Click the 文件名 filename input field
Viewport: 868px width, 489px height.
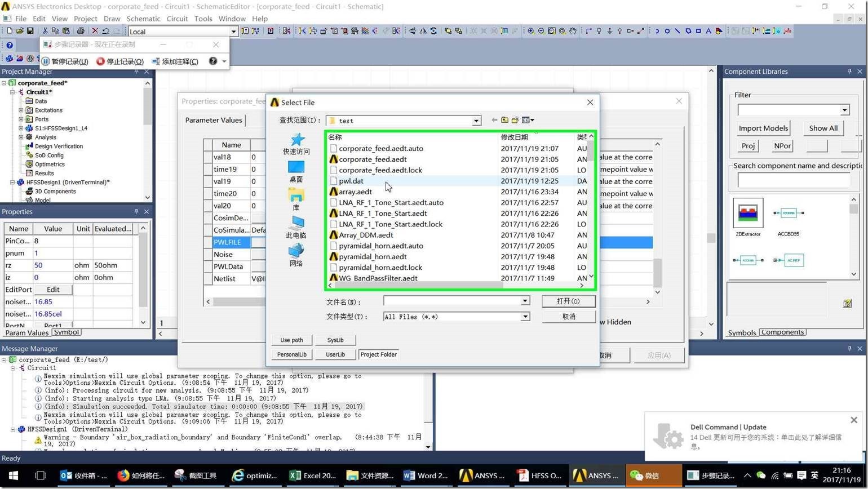(x=452, y=301)
